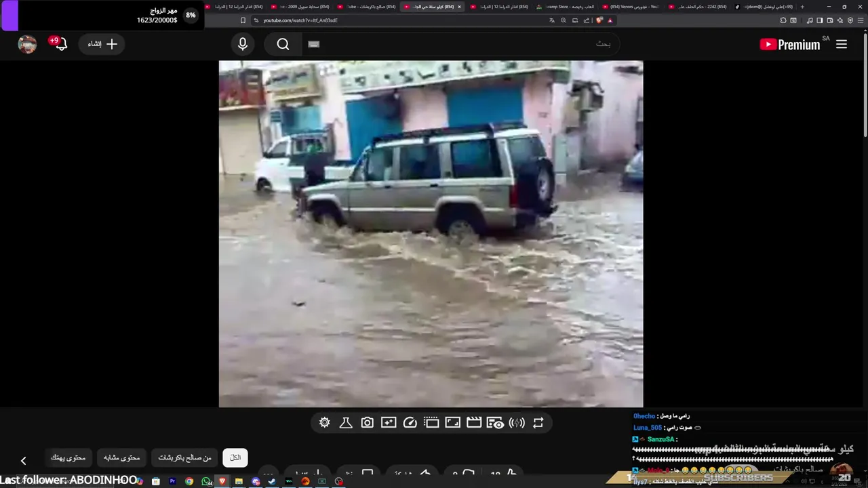
Task: Click the flask experiments icon
Action: (346, 423)
